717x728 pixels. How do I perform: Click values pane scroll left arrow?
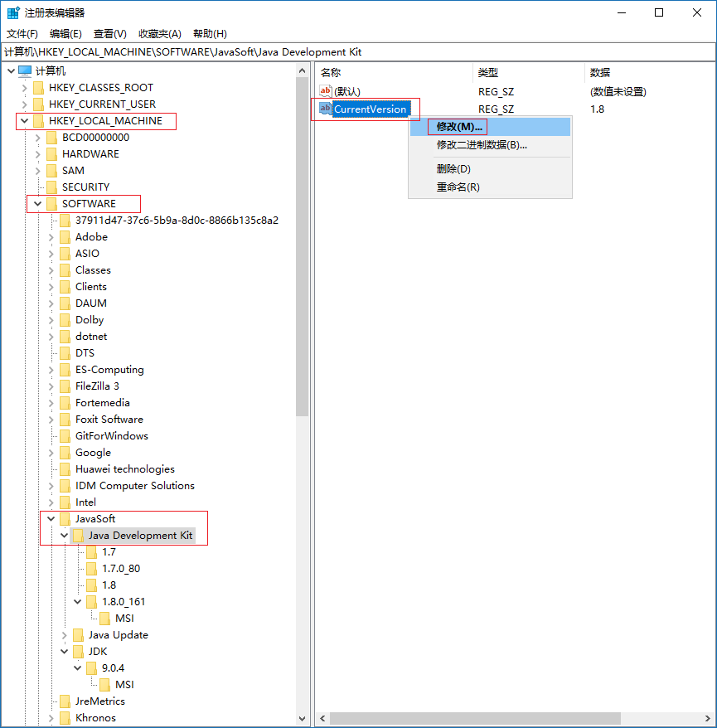point(322,719)
